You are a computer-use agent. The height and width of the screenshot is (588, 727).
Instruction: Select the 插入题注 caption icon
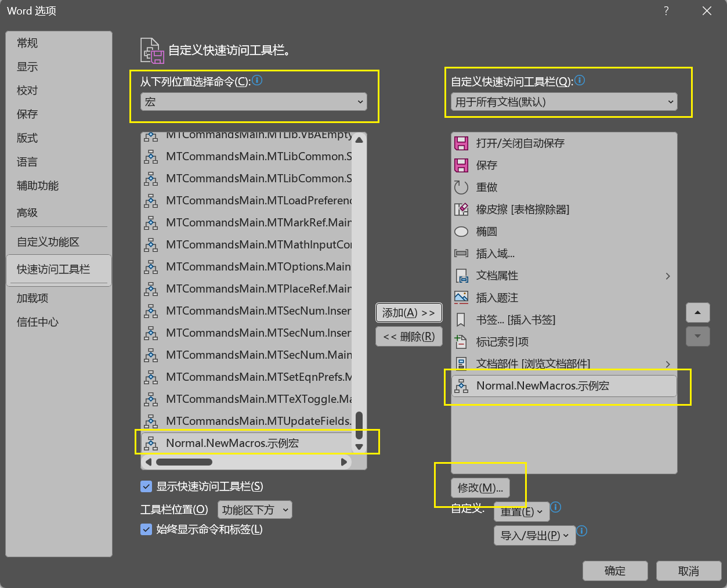461,298
